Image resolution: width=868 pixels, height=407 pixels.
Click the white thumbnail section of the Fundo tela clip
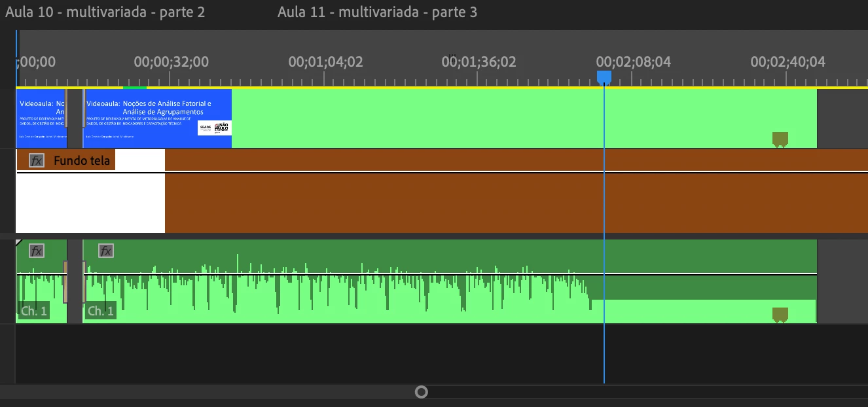[x=90, y=203]
